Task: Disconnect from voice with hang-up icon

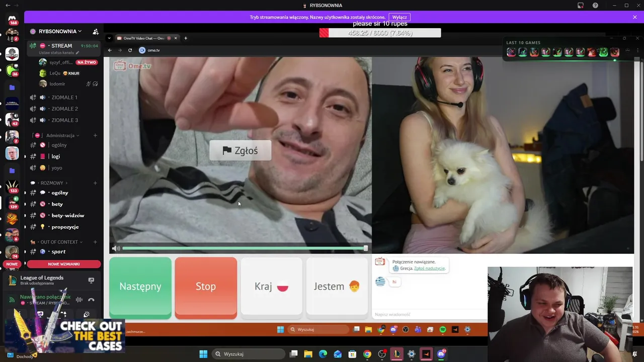Action: [x=91, y=300]
